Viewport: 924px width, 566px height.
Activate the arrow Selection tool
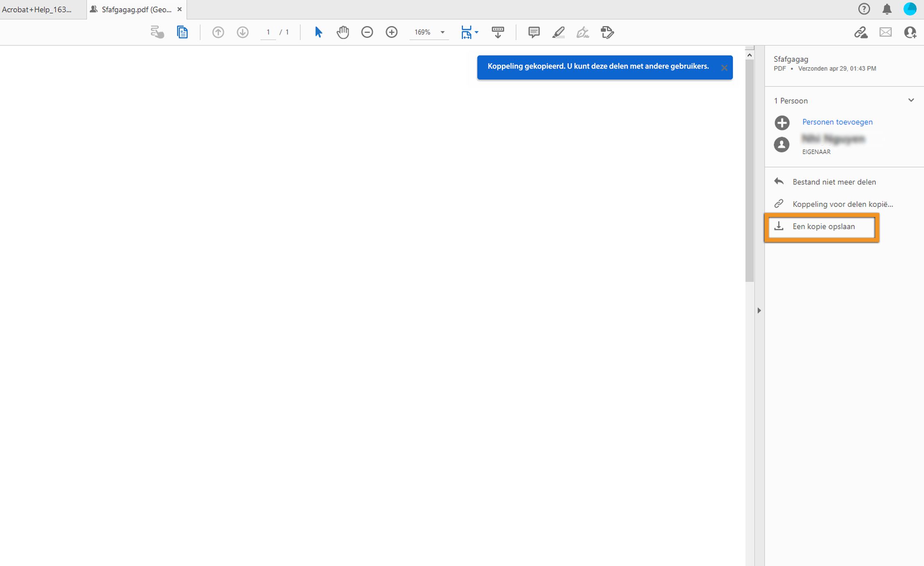coord(318,32)
